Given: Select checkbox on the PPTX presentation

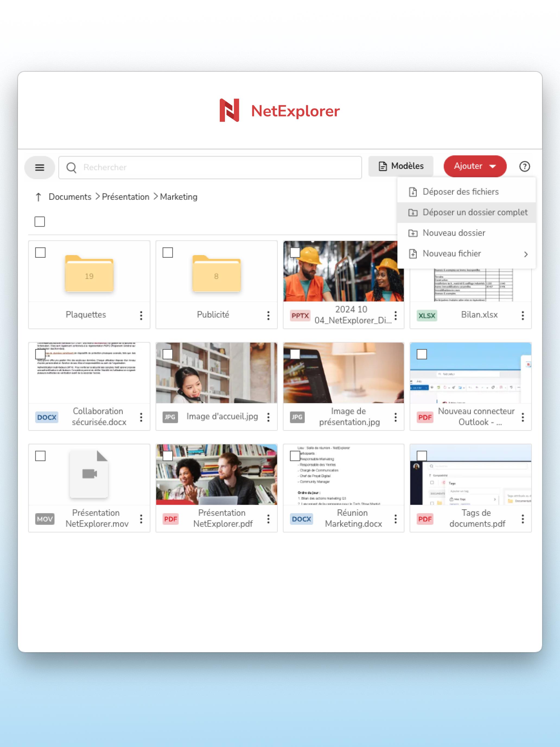Looking at the screenshot, I should [x=295, y=253].
